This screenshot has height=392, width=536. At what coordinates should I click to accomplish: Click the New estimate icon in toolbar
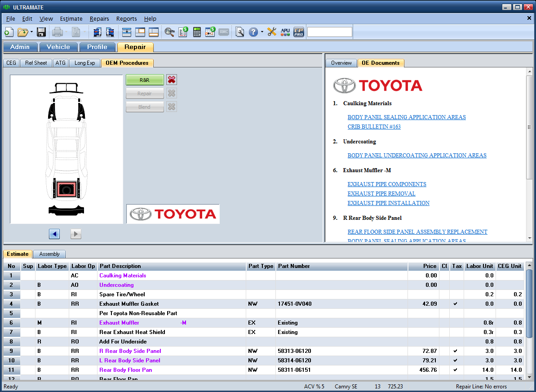[x=9, y=32]
